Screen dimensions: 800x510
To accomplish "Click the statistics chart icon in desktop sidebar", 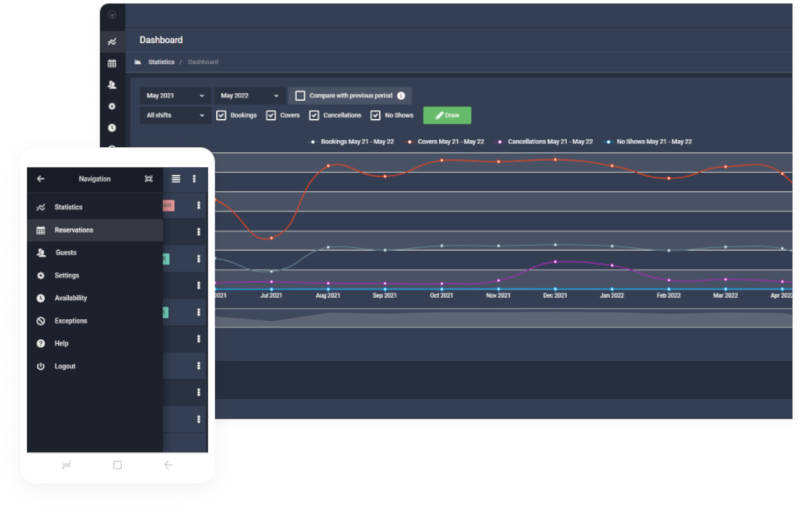I will pos(112,41).
